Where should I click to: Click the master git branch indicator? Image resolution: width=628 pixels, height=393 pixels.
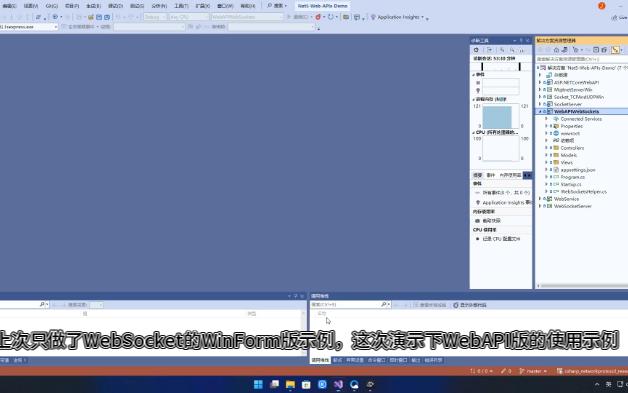(x=533, y=371)
